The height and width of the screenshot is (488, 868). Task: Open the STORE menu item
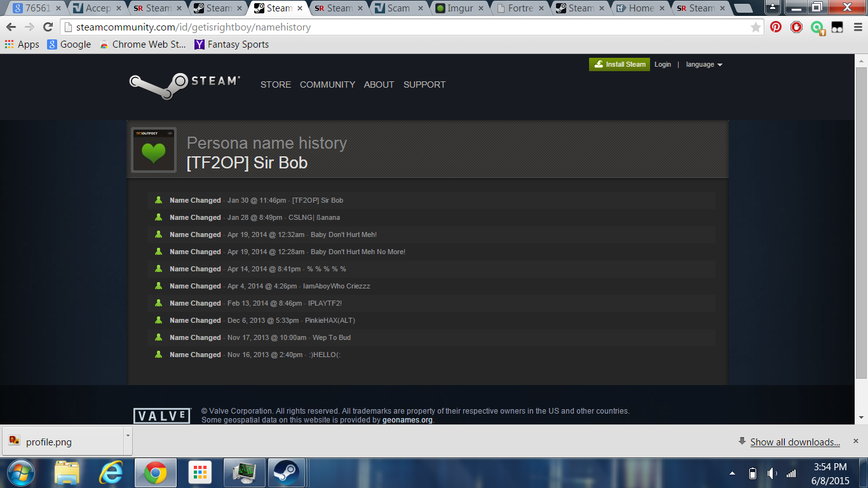click(276, 85)
